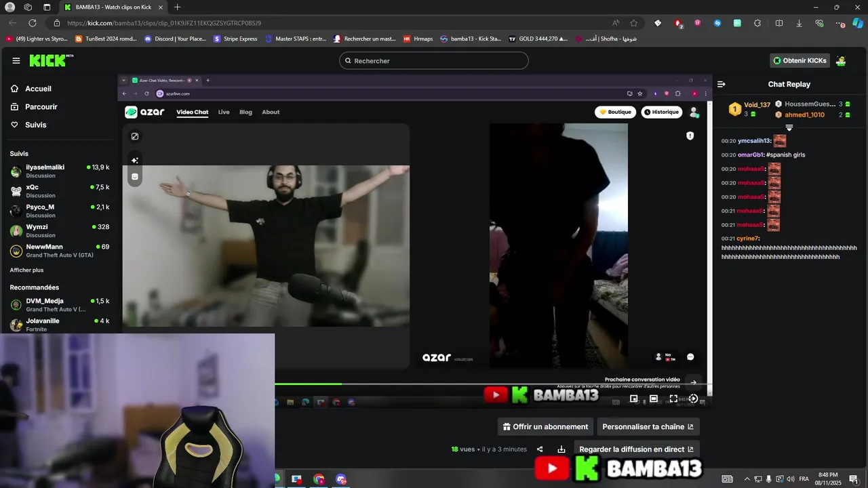Select the BAMBA13 Watch clips tab
The height and width of the screenshot is (488, 868).
(114, 7)
